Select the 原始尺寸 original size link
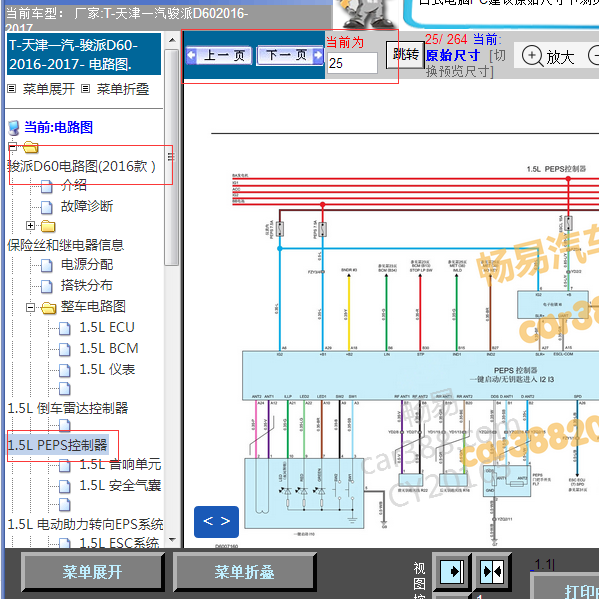 coord(453,55)
